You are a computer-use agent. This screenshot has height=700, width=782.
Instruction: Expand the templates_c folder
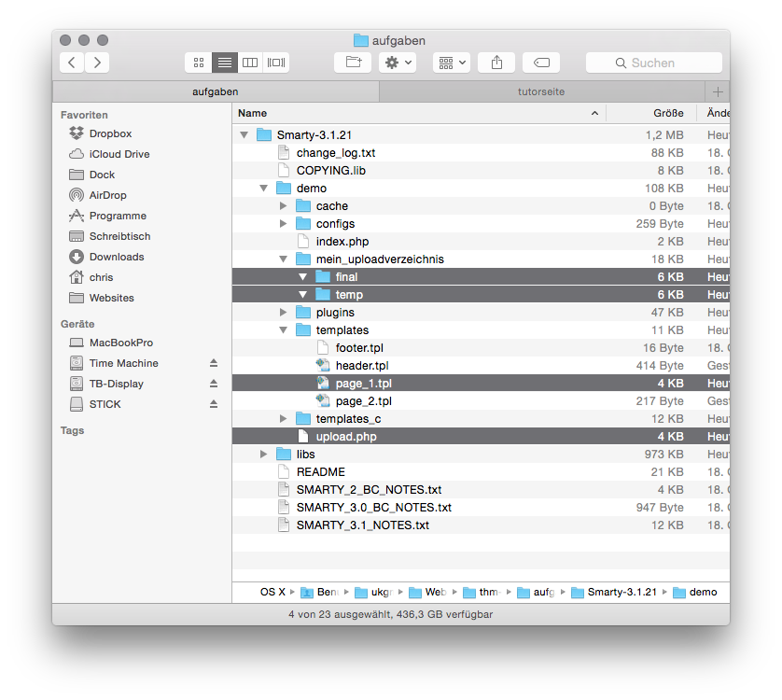(x=284, y=419)
